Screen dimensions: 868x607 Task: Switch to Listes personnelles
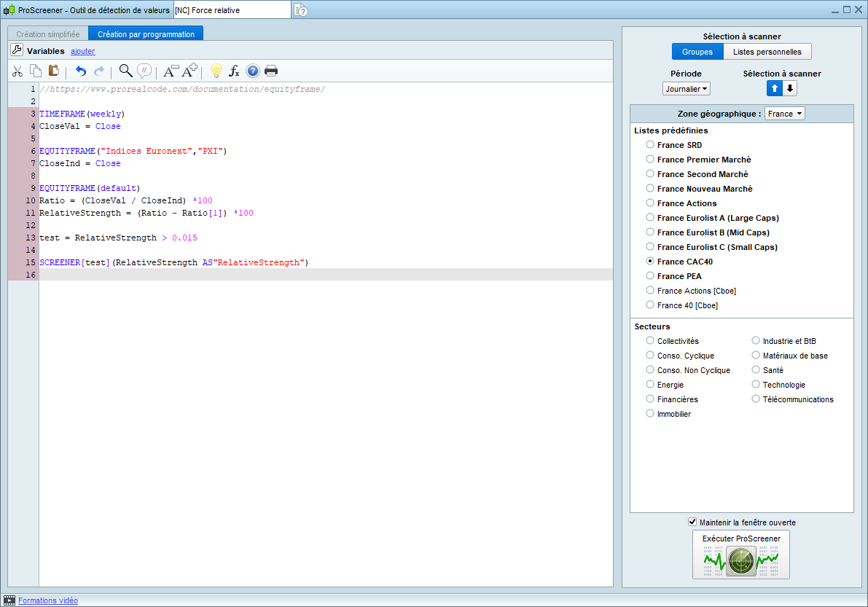(x=767, y=52)
